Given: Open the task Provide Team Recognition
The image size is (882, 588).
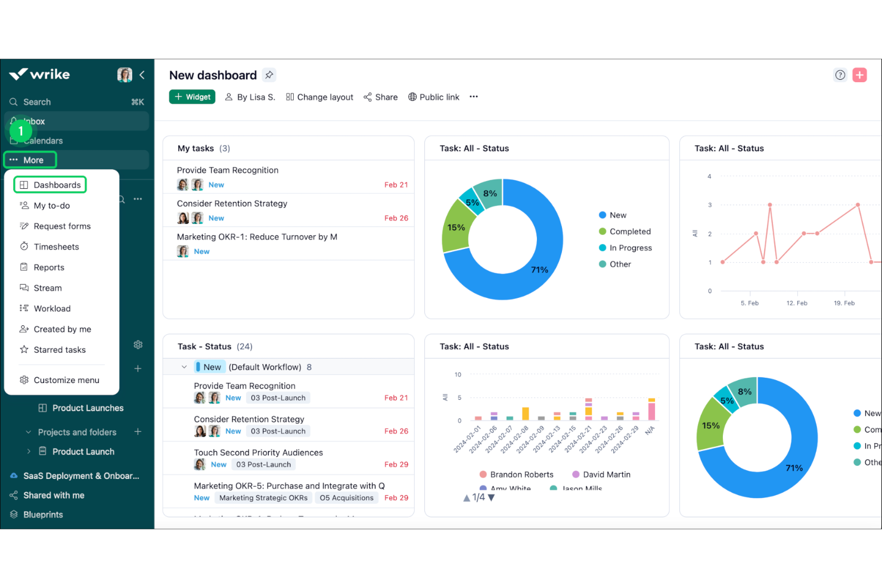Looking at the screenshot, I should pyautogui.click(x=227, y=170).
